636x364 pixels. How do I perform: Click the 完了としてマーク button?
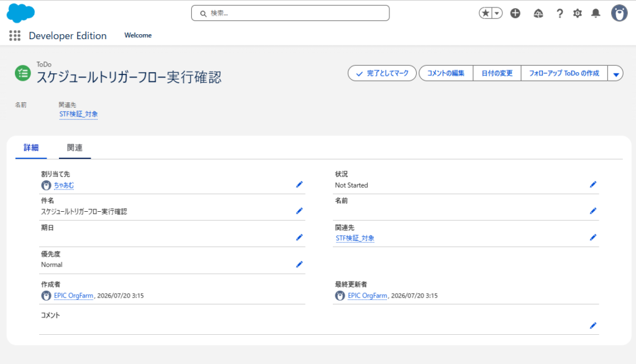(382, 73)
